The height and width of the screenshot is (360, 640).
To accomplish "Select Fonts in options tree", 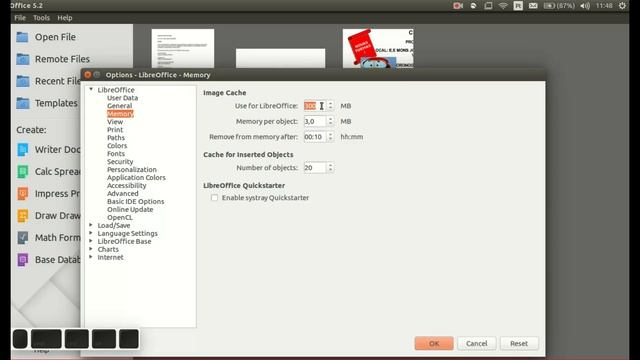I will 116,153.
